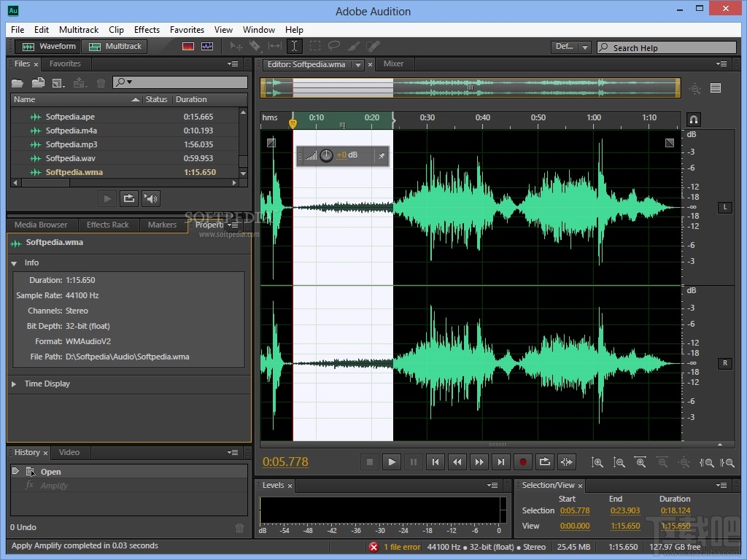Select the Lasso Selection tool
The image size is (747, 560).
[334, 46]
